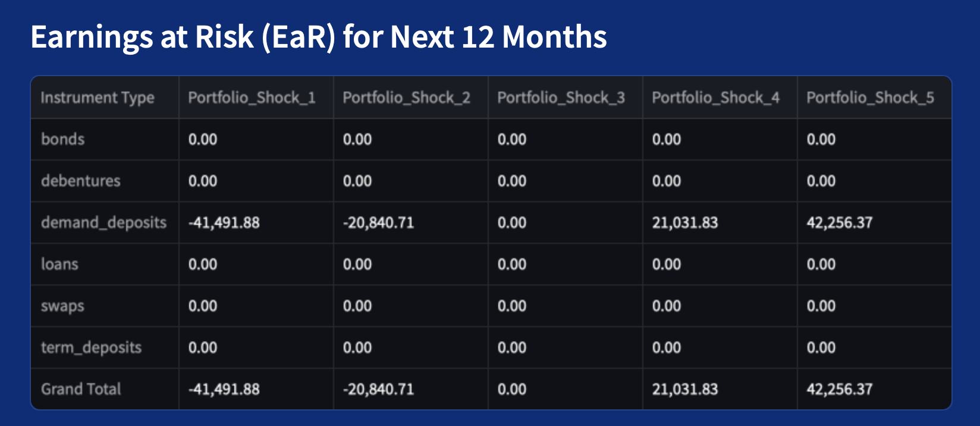Sort by Portfolio_Shock_1 column header
The image size is (980, 426).
pyautogui.click(x=252, y=98)
